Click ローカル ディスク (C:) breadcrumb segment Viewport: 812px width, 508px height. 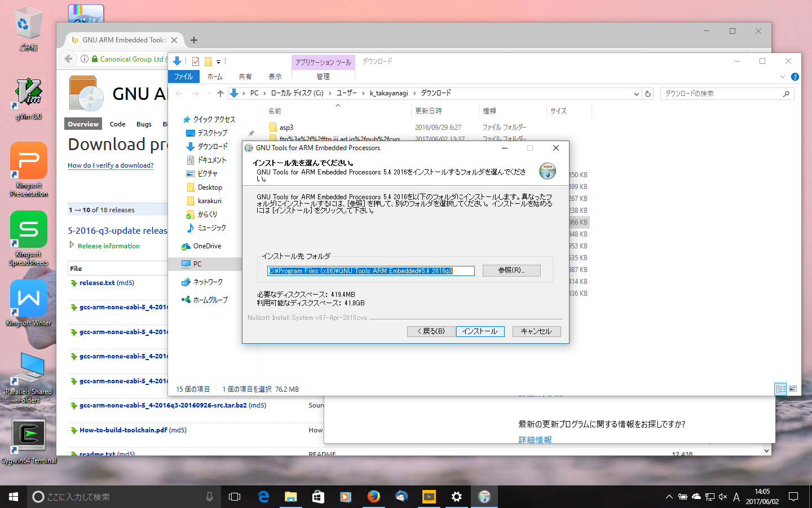297,93
